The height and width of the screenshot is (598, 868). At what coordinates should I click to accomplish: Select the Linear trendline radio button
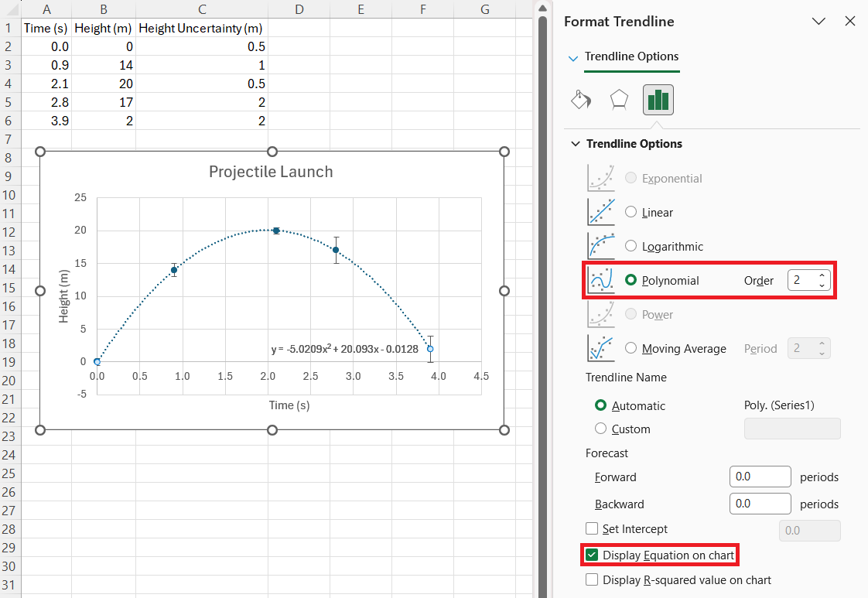(x=630, y=212)
